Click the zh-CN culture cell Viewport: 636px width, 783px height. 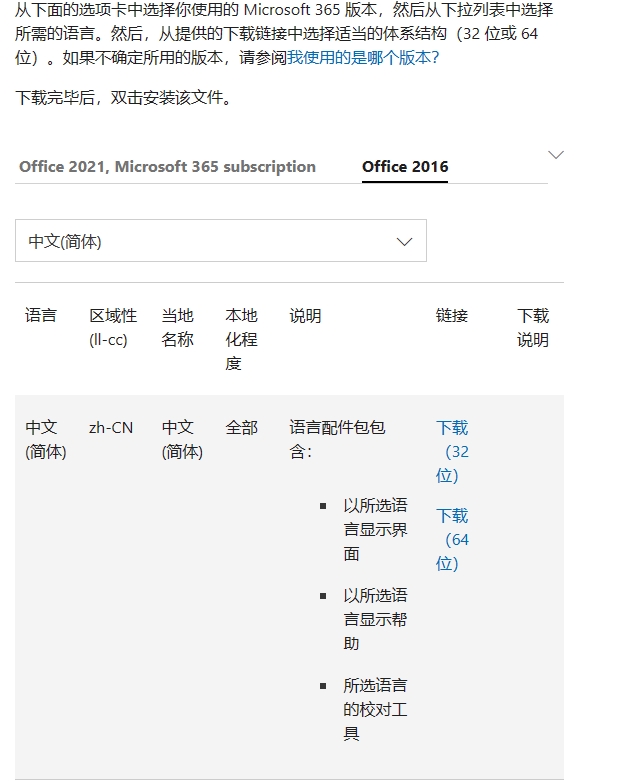point(111,427)
